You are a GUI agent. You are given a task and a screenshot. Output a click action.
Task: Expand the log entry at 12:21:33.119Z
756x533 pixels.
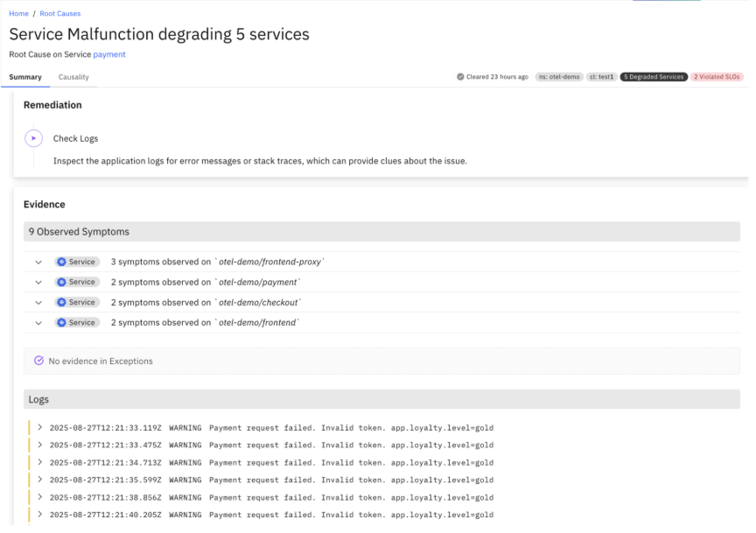click(40, 427)
